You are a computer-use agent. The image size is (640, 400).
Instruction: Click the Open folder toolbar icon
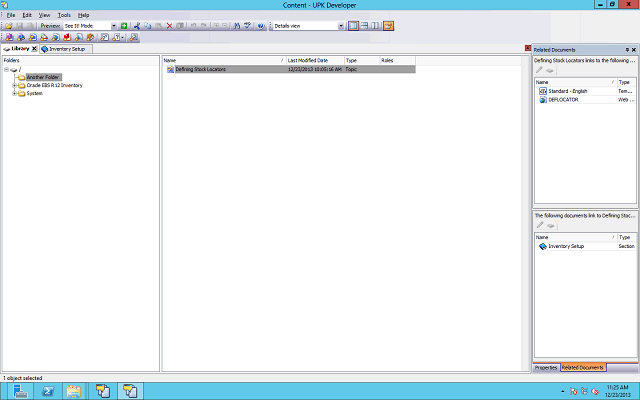click(x=9, y=26)
